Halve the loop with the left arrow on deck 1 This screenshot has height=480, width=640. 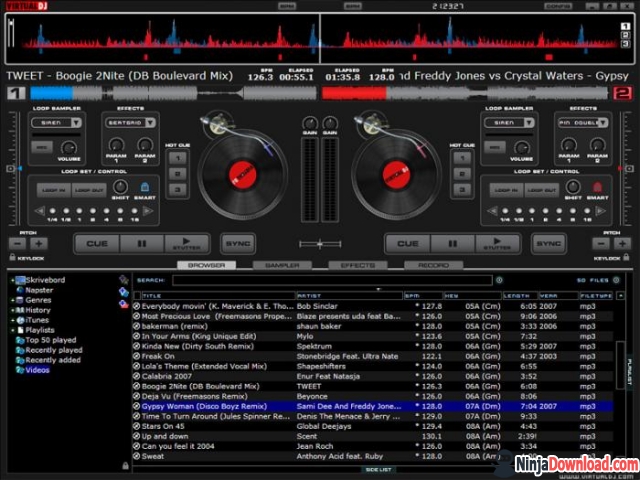(40, 211)
